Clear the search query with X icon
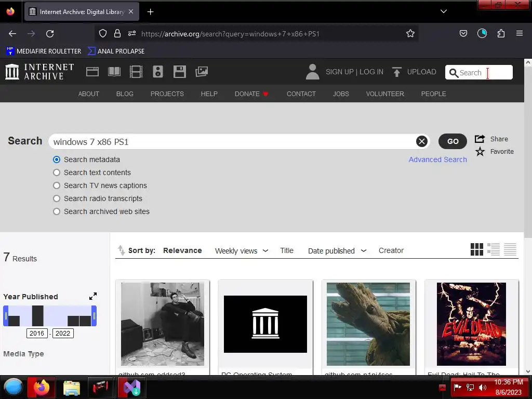Screen dimensions: 532x399 tap(422, 141)
